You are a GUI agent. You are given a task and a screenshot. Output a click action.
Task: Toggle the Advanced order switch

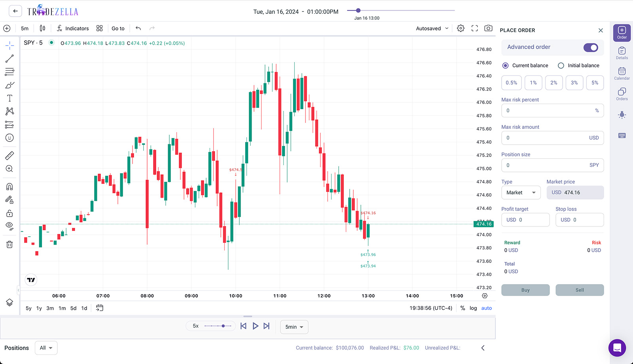click(591, 47)
